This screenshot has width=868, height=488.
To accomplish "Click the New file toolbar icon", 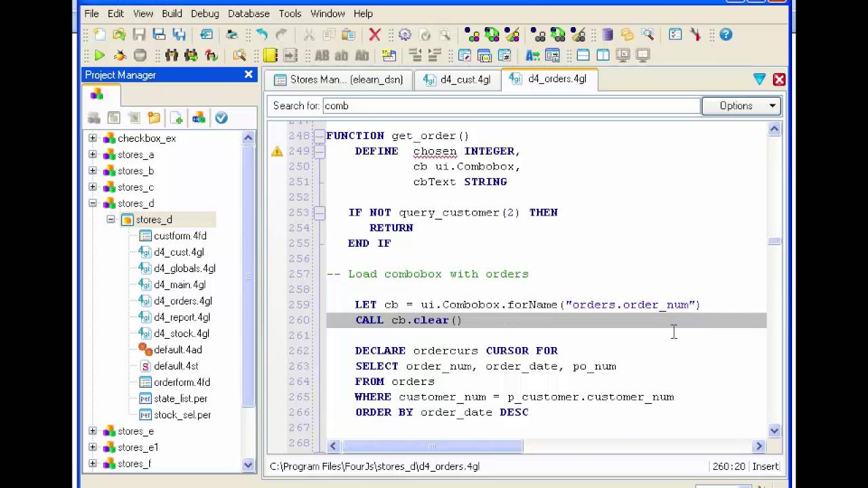I will tap(100, 35).
